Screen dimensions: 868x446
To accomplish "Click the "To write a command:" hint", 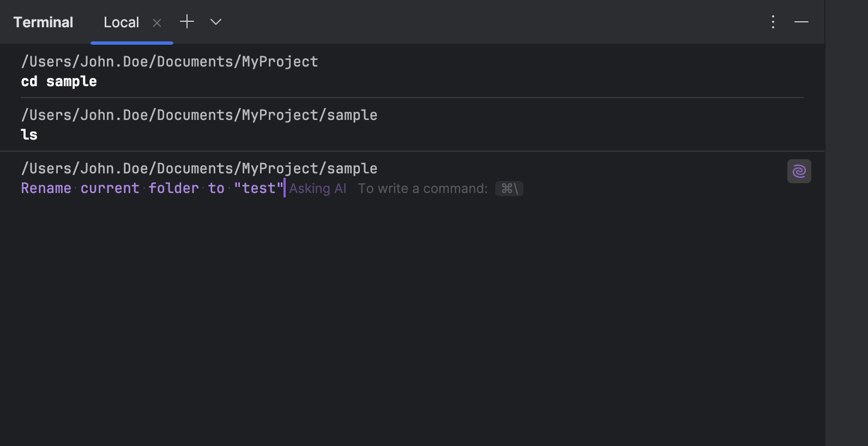I will click(x=423, y=189).
